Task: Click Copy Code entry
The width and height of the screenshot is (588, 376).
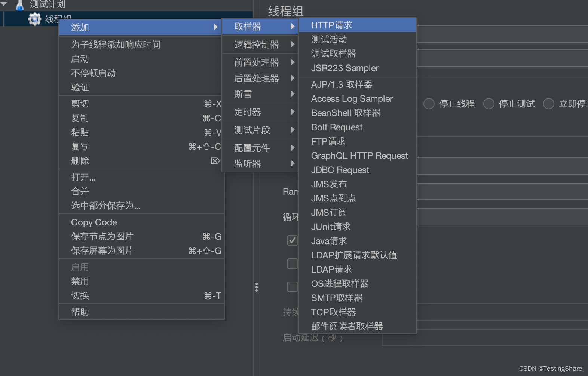Action: coord(142,222)
